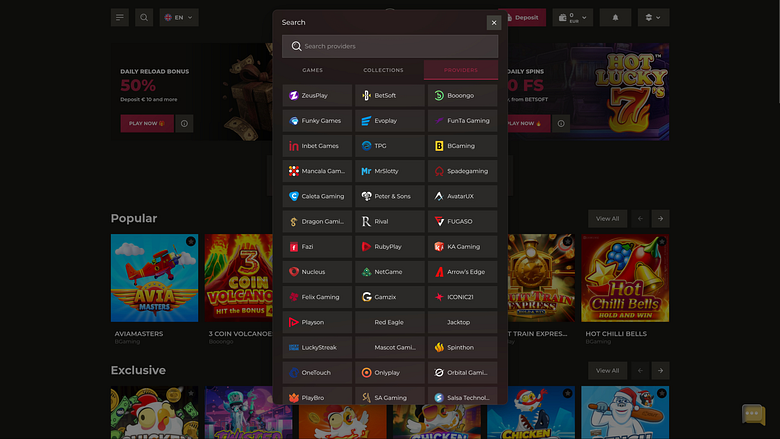Screen dimensions: 780x439
Task: Open the notifications bell
Action: pyautogui.click(x=615, y=17)
